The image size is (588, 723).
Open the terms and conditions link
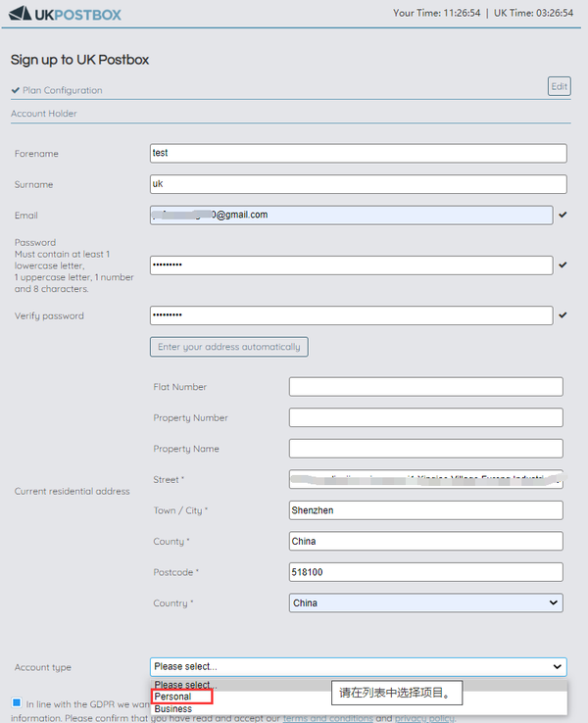click(x=327, y=719)
